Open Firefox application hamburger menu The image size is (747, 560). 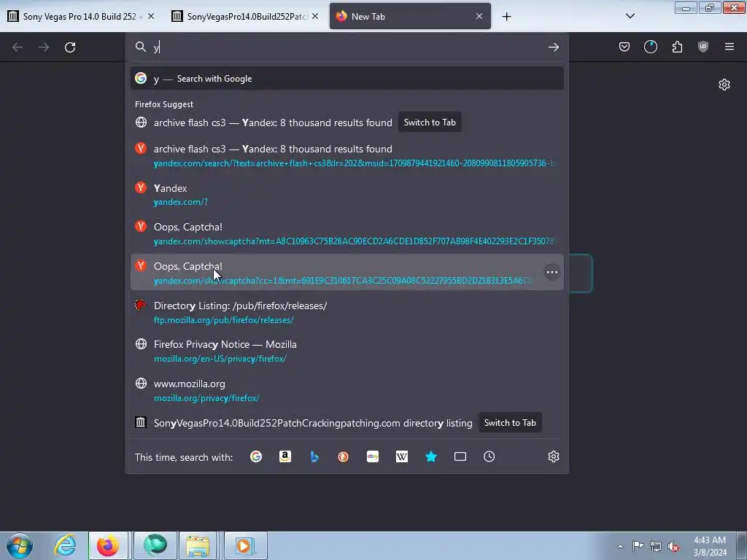tap(729, 47)
